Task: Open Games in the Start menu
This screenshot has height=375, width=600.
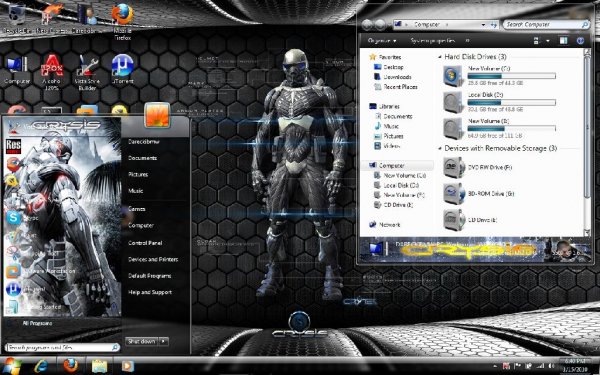Action: [136, 209]
